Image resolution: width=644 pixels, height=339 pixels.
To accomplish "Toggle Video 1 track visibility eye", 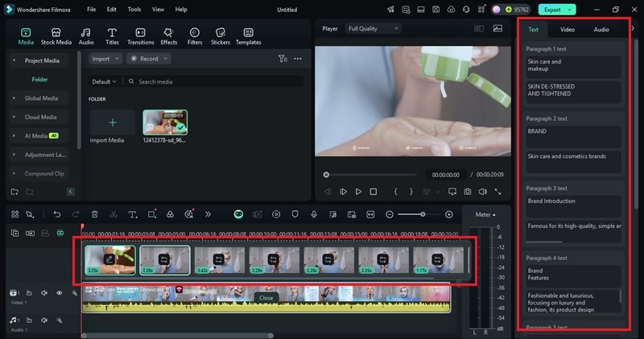I will point(59,293).
